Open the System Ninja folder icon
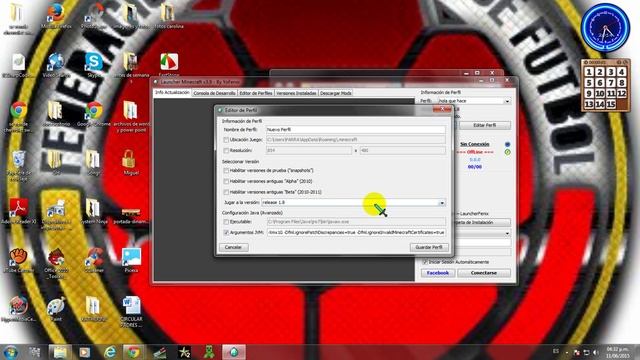 94,211
